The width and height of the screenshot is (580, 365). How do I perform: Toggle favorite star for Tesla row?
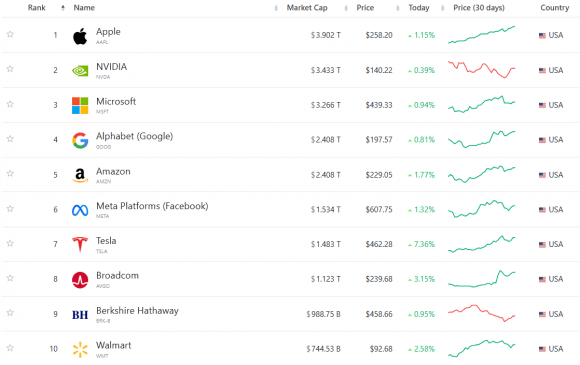[10, 243]
